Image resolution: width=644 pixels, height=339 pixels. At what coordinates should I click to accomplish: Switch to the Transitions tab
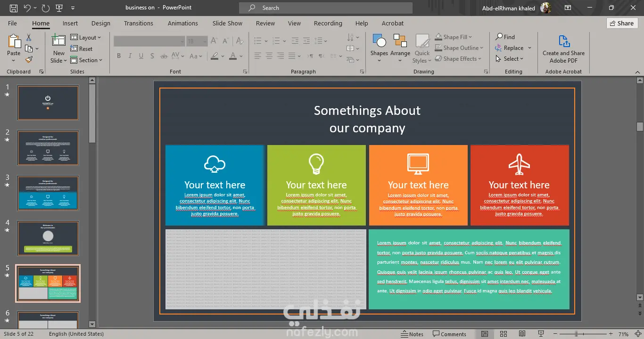pyautogui.click(x=138, y=23)
